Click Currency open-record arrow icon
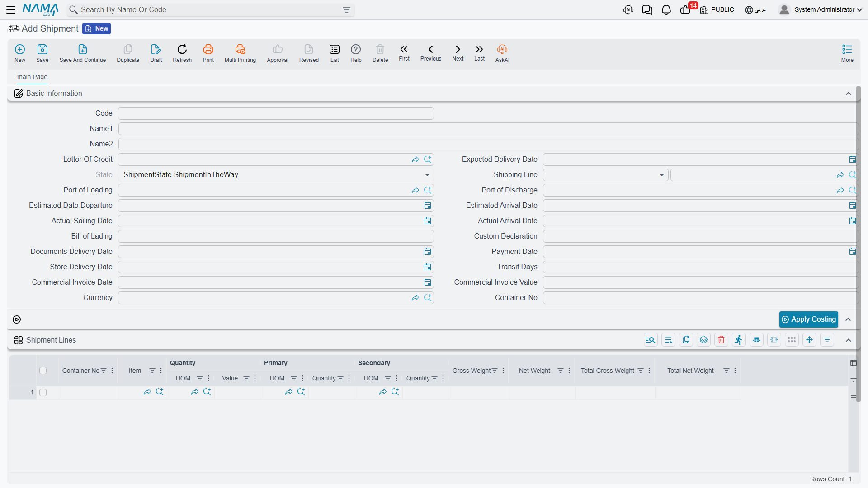Screen dimensions: 868x488 click(415, 298)
